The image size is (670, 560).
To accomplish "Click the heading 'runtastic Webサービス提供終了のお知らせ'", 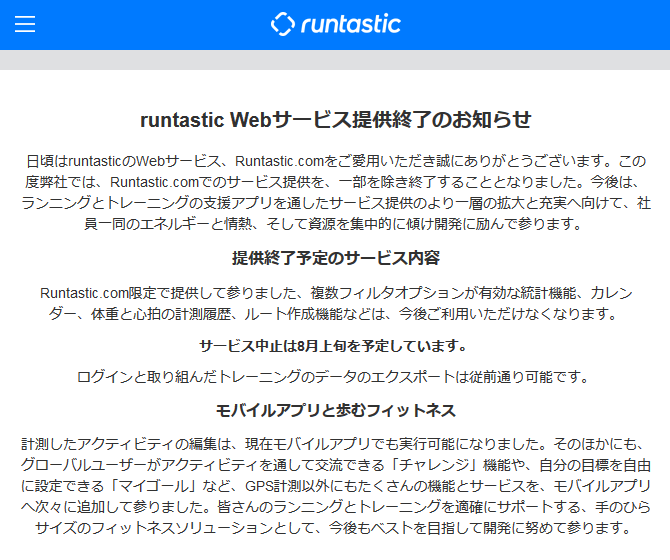I will click(x=335, y=120).
